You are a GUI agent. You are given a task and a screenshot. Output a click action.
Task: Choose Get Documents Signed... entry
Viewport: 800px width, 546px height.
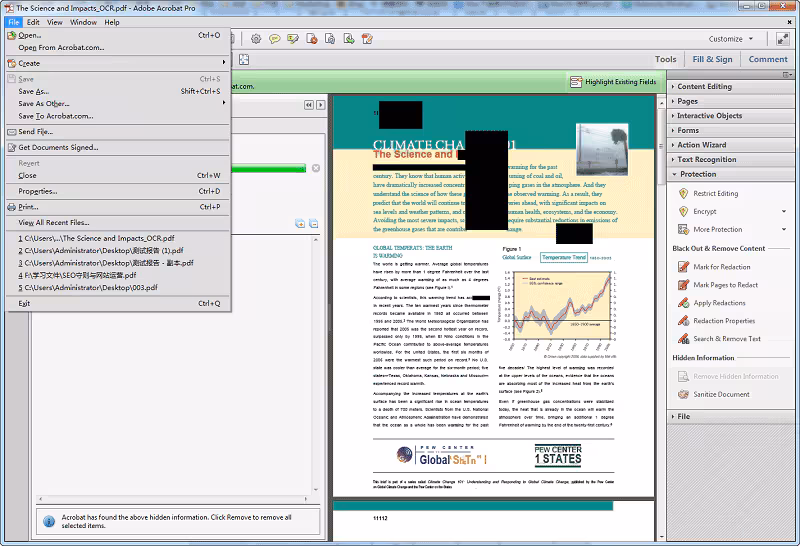(117, 147)
